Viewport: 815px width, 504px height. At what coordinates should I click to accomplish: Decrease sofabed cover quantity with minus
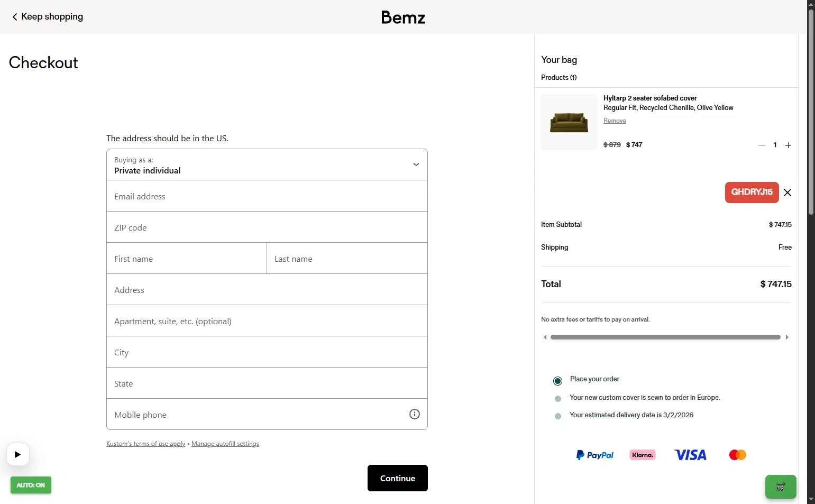[x=762, y=145]
